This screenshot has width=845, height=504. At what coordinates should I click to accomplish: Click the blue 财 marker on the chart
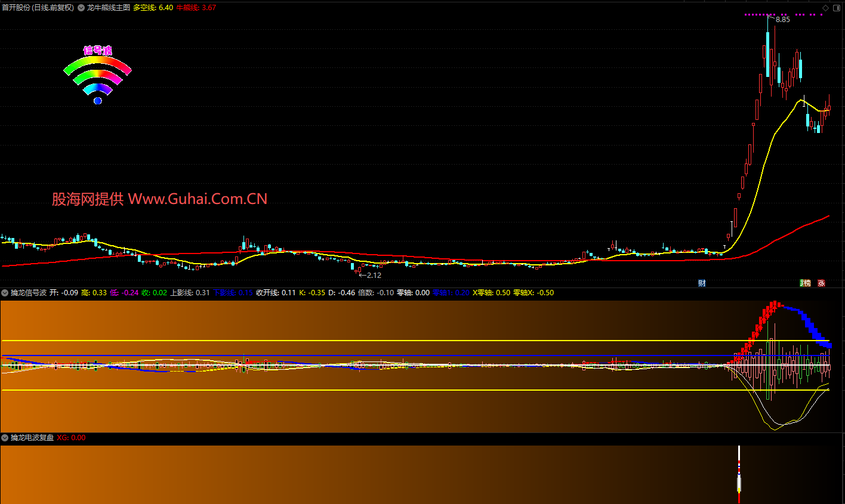point(702,283)
